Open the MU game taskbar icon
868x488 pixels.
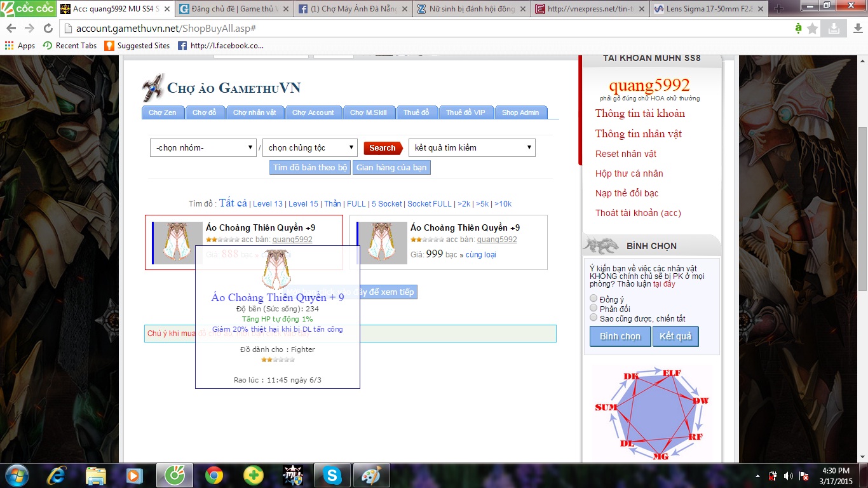(x=292, y=475)
